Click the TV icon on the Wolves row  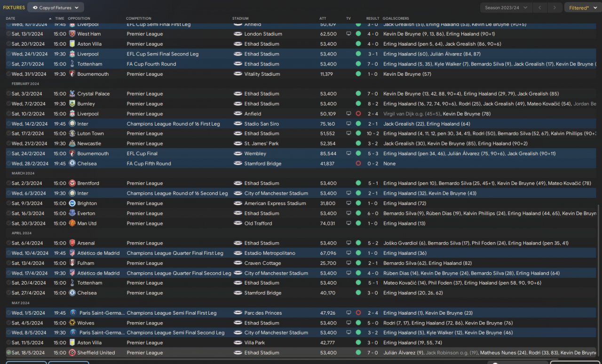[x=349, y=323]
